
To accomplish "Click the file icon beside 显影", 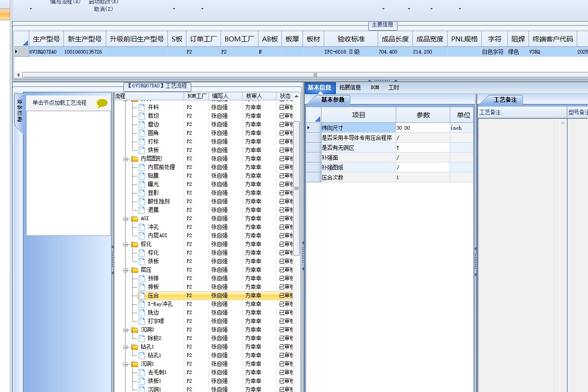I will pos(142,193).
